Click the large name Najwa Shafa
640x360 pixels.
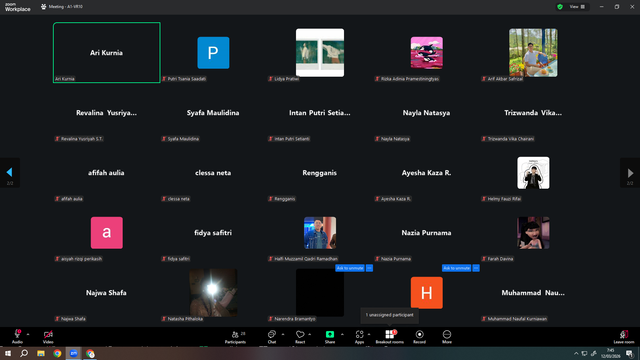pyautogui.click(x=106, y=293)
